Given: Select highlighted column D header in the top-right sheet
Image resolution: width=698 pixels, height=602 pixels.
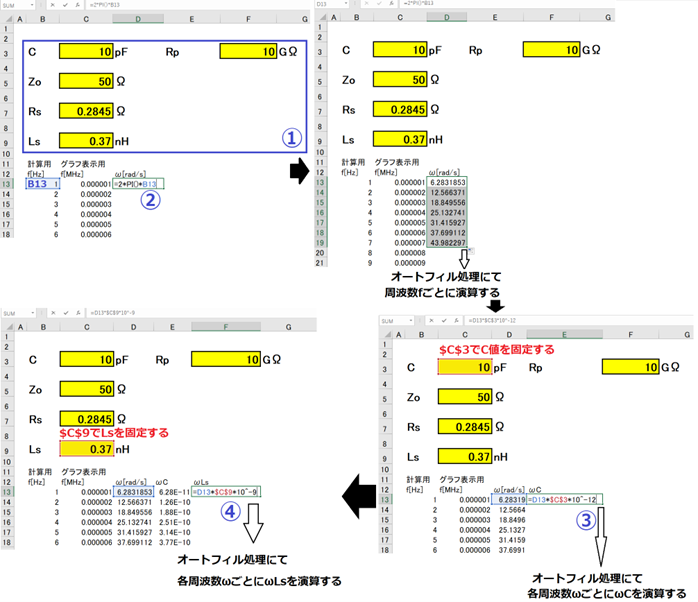Looking at the screenshot, I should click(x=446, y=17).
